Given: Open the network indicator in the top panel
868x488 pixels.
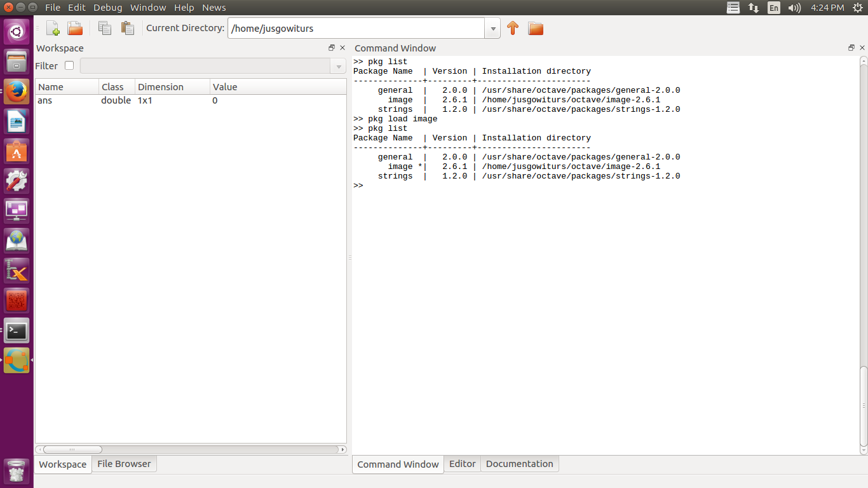Looking at the screenshot, I should (x=754, y=8).
